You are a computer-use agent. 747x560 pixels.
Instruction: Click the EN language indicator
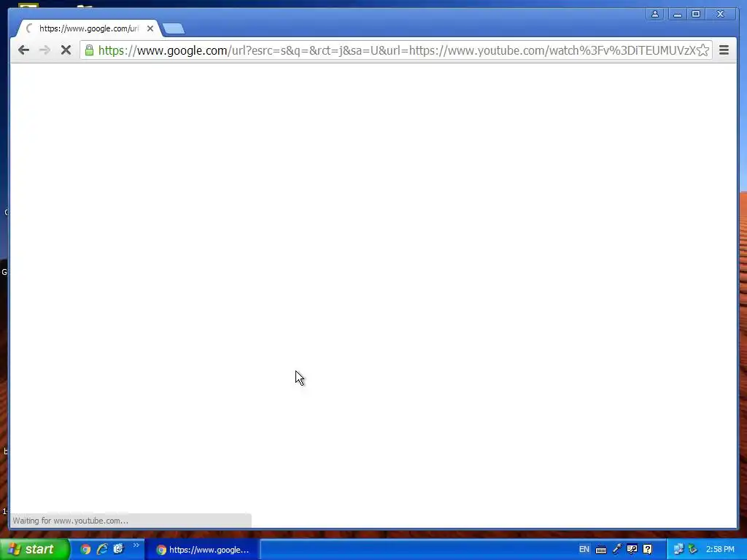click(584, 550)
